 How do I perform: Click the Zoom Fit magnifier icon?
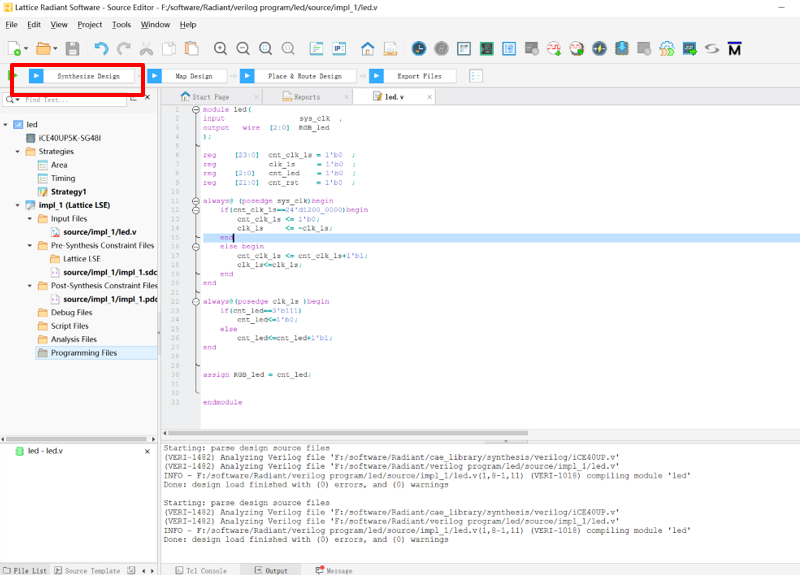point(265,49)
